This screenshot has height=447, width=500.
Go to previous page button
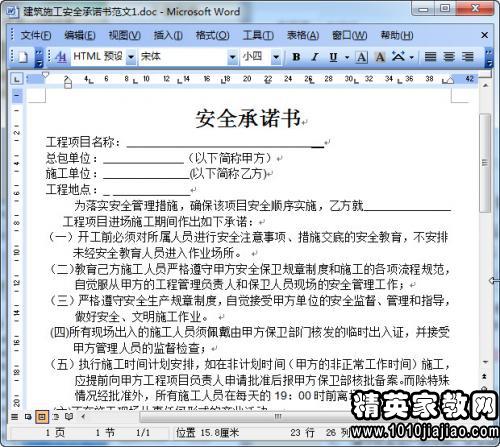(485, 376)
